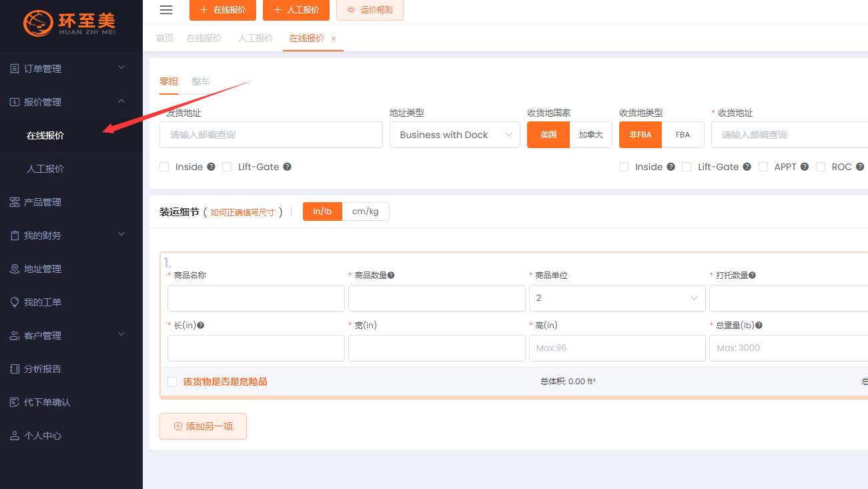The width and height of the screenshot is (868, 489).
Task: Click the 地址管理 location pin icon
Action: [x=15, y=269]
